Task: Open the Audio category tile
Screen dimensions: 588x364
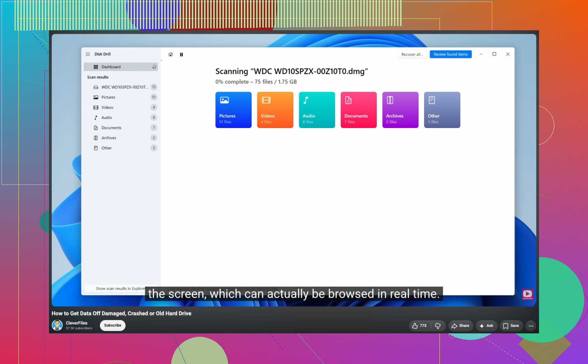Action: pyautogui.click(x=317, y=110)
